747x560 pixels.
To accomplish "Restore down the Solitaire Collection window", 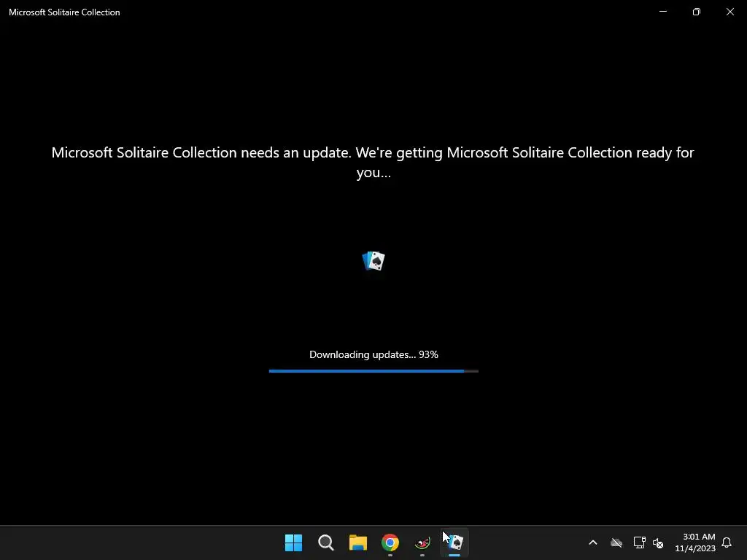I will 697,12.
